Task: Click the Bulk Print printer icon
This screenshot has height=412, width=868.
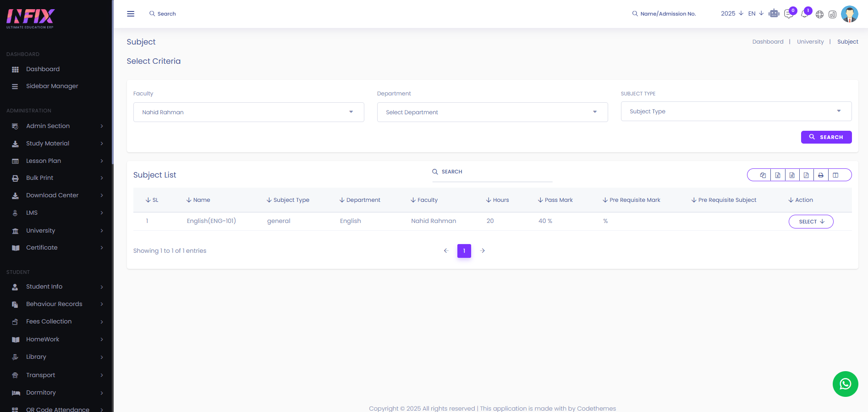Action: pyautogui.click(x=15, y=178)
